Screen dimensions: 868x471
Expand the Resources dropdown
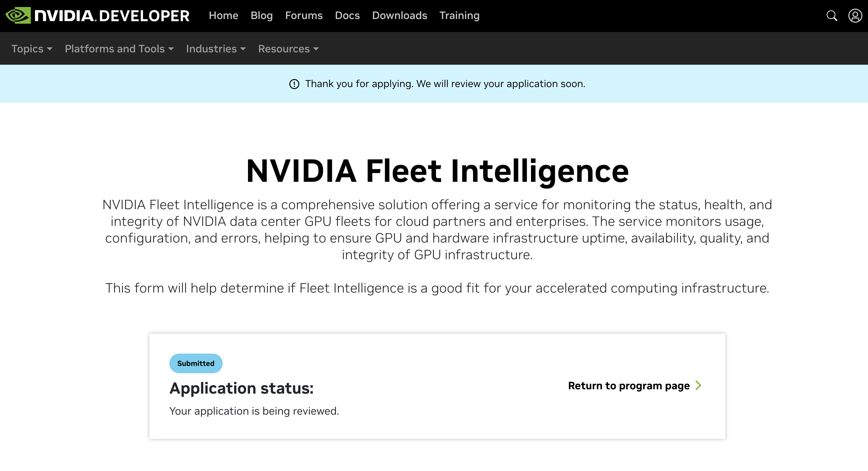tap(288, 49)
